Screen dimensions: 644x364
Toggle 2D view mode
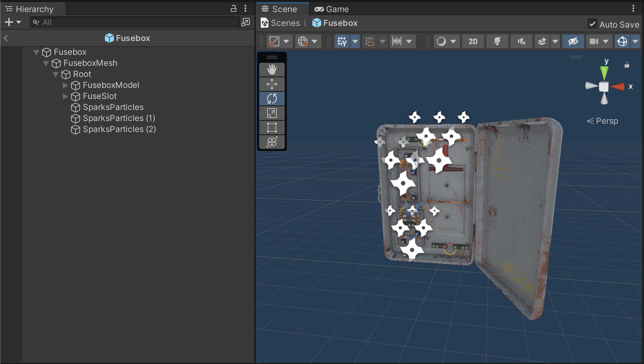473,41
